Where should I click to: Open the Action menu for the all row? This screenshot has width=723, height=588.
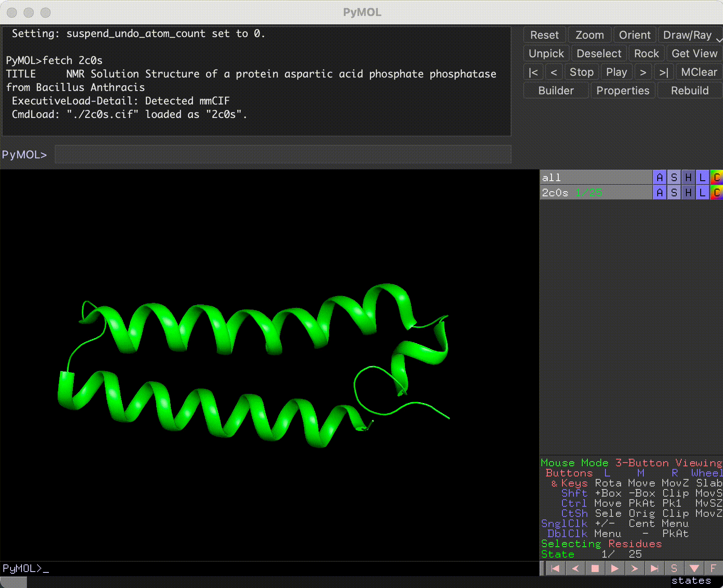(x=659, y=177)
